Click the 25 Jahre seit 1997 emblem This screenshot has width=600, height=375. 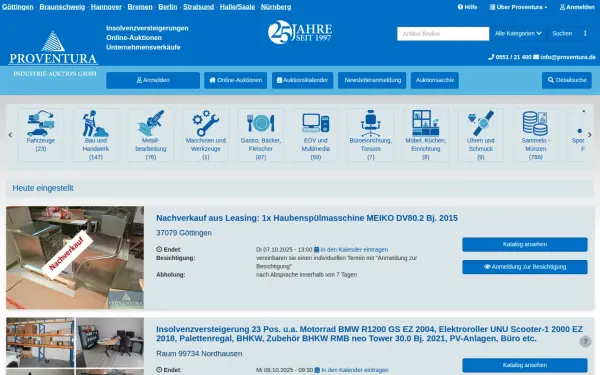point(300,32)
